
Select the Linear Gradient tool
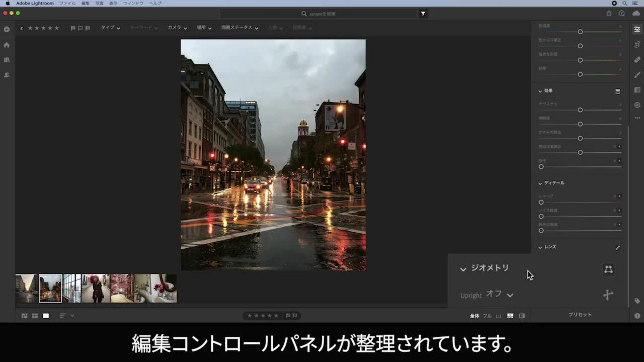(637, 90)
